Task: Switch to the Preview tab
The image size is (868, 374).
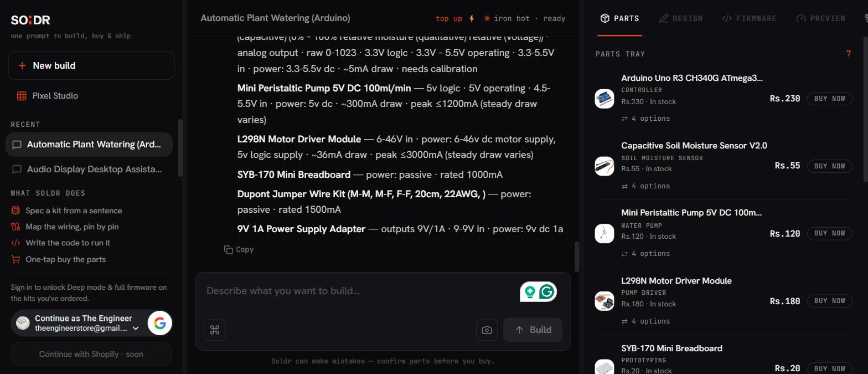Action: [x=820, y=18]
